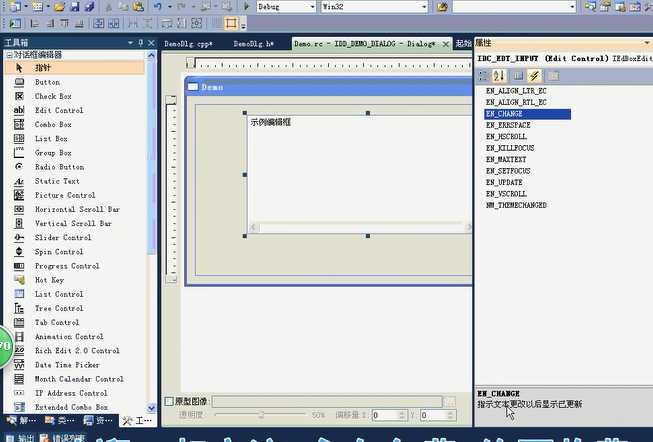Click the Save icon in main toolbar
The height and width of the screenshot is (442, 653).
point(75,7)
